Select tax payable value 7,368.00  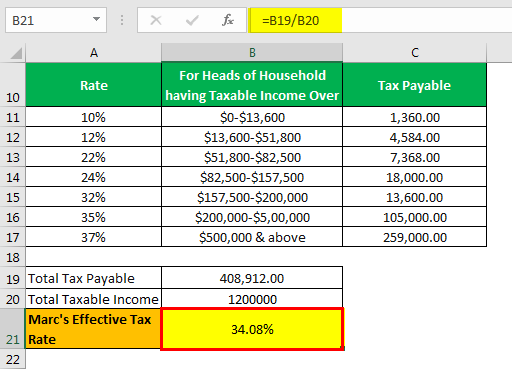[x=415, y=157]
